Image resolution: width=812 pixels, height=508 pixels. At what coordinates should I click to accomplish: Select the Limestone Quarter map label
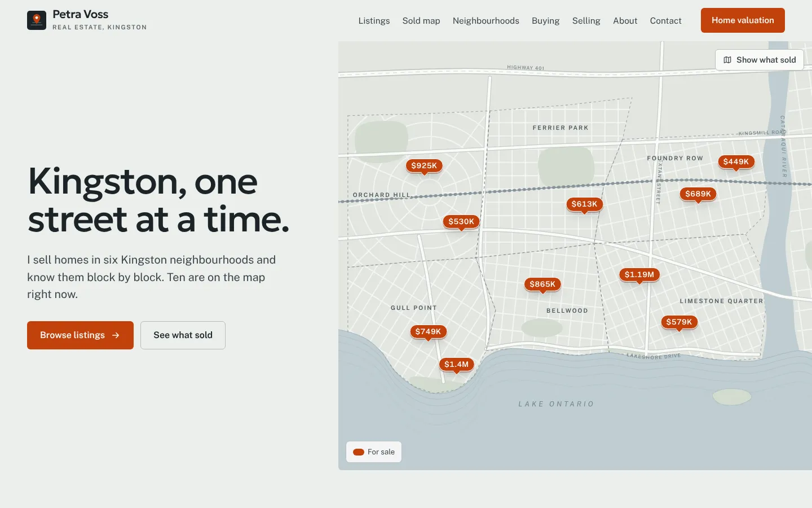721,301
